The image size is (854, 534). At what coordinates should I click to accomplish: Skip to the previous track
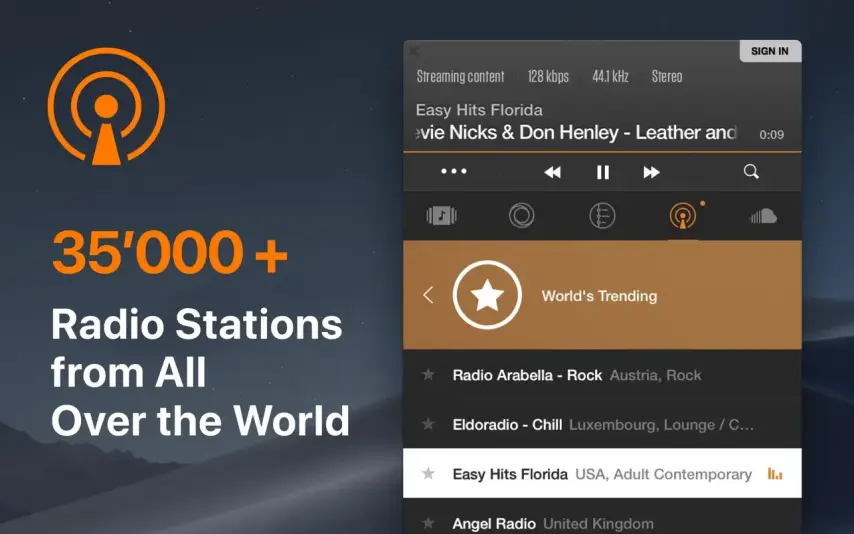pyautogui.click(x=552, y=172)
